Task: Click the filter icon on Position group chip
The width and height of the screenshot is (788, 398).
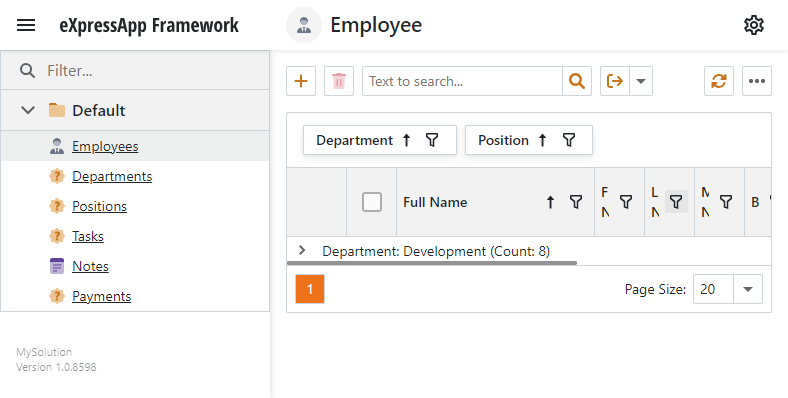Action: 568,140
